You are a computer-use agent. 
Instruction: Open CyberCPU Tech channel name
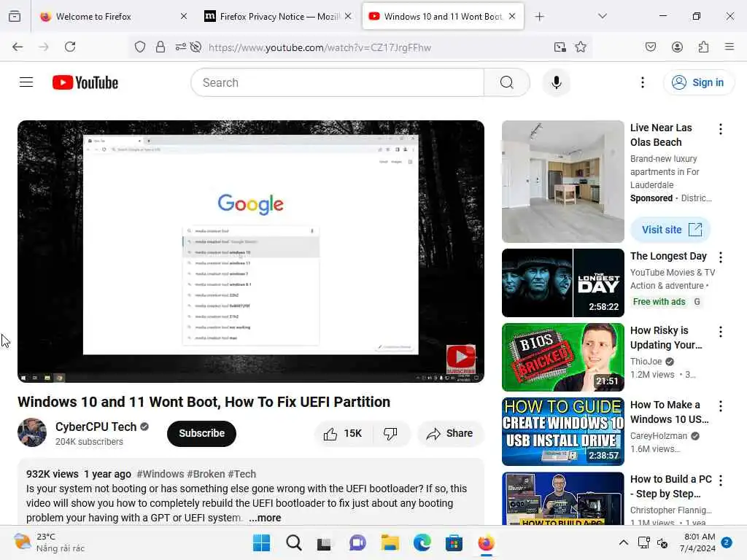(96, 427)
